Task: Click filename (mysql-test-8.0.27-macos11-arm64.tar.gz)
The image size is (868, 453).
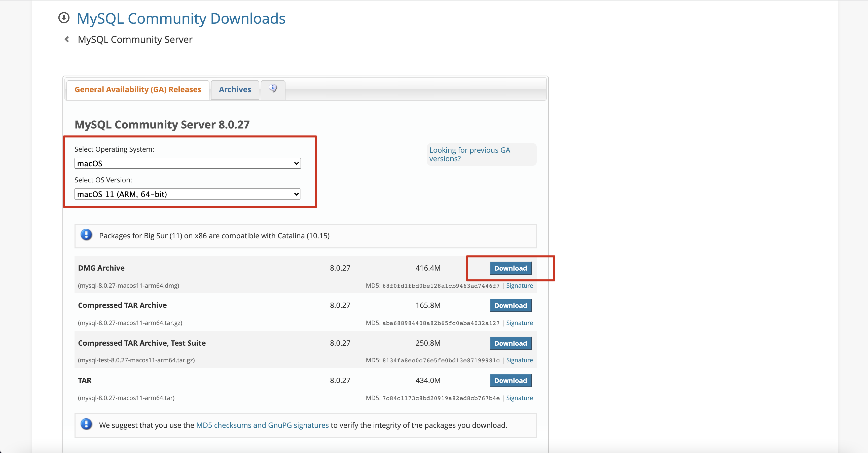Action: pyautogui.click(x=136, y=360)
